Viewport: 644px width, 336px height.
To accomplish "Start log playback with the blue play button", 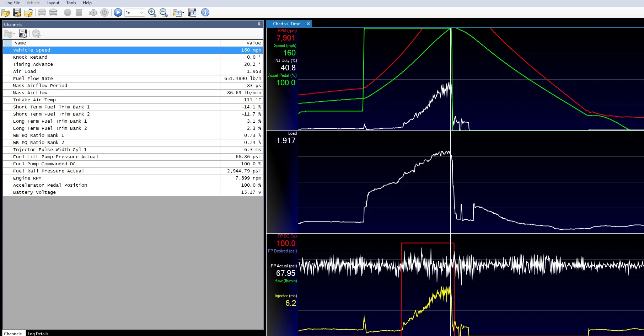I will [x=118, y=12].
